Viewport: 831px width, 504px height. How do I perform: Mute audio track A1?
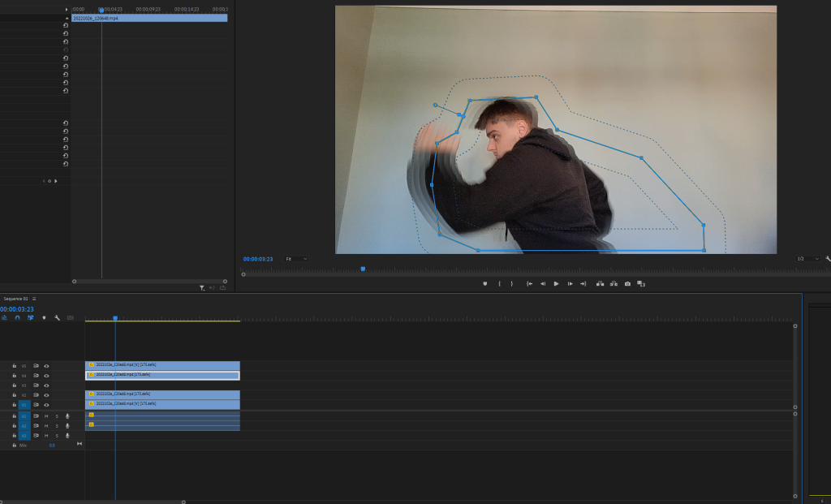[46, 416]
